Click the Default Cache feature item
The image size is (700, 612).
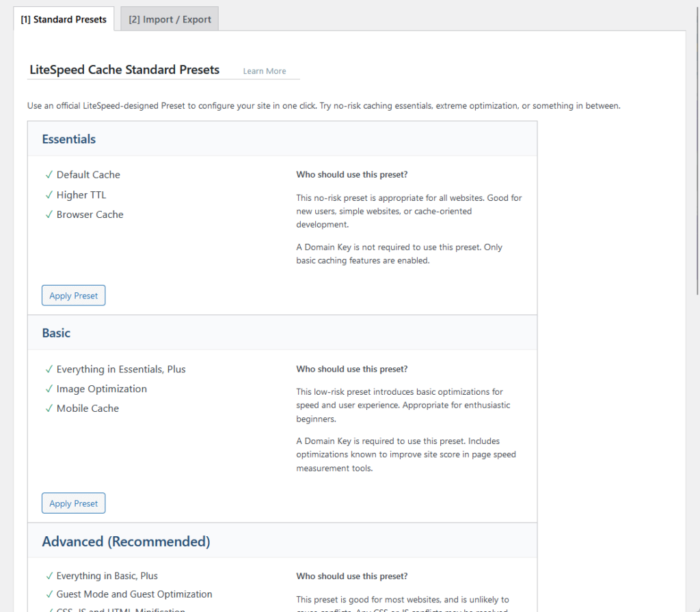tap(88, 175)
